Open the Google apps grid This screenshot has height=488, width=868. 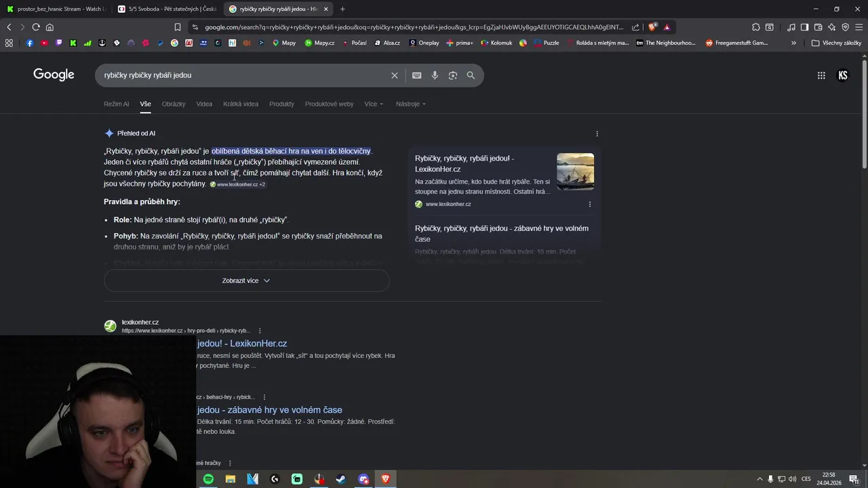pyautogui.click(x=821, y=75)
